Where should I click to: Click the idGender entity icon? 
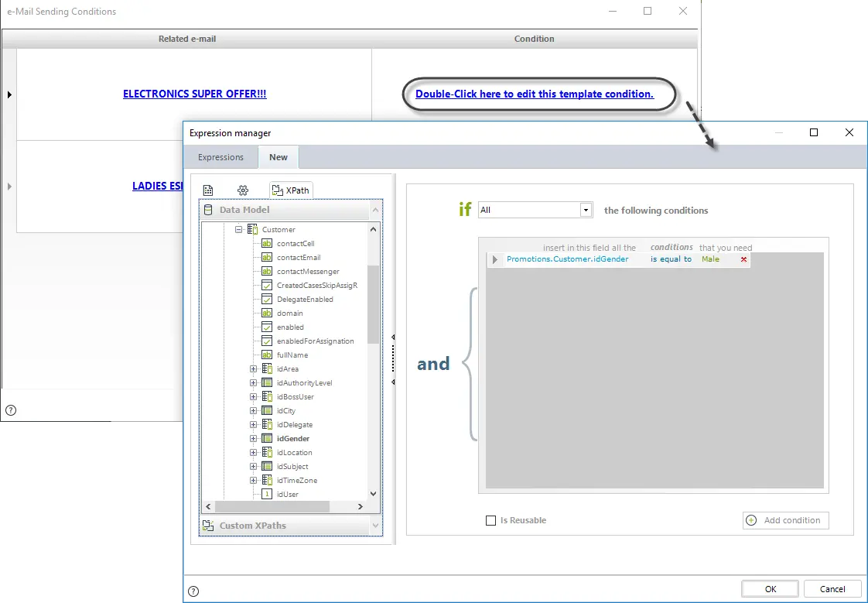pyautogui.click(x=267, y=439)
